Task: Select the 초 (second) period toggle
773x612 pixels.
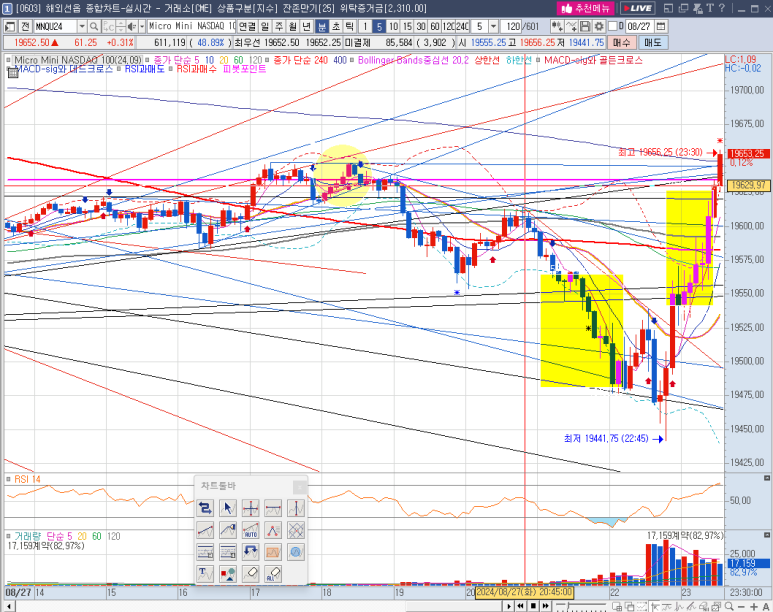Action: pos(336,27)
